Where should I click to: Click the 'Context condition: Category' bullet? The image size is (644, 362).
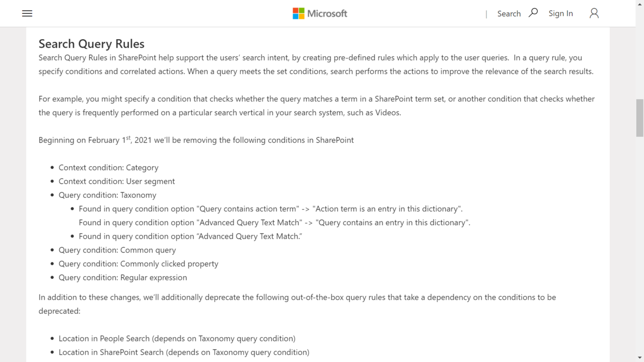(108, 167)
